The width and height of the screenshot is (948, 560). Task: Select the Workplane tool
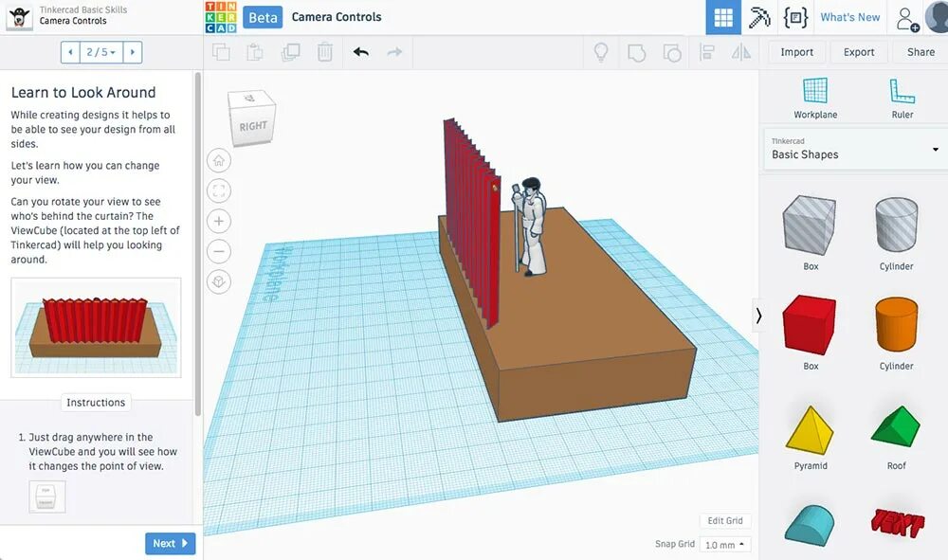tap(815, 99)
